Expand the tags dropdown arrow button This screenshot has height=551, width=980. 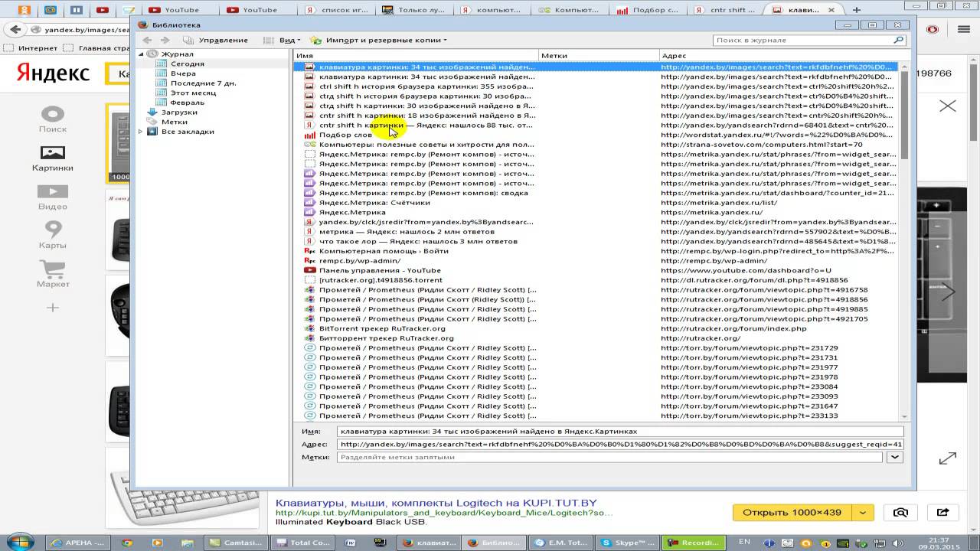point(894,457)
